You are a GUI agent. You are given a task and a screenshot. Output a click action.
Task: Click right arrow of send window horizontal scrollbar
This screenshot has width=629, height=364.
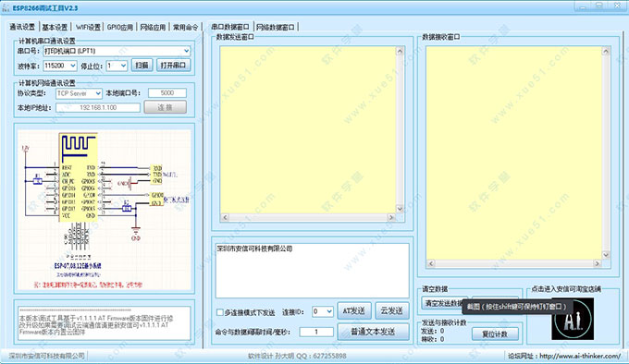pos(391,217)
